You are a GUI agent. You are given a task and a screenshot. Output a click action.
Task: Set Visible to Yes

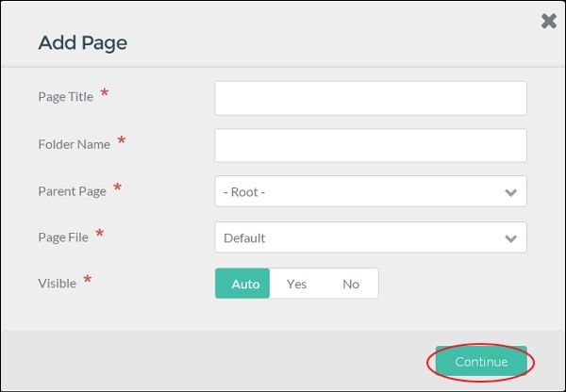297,284
